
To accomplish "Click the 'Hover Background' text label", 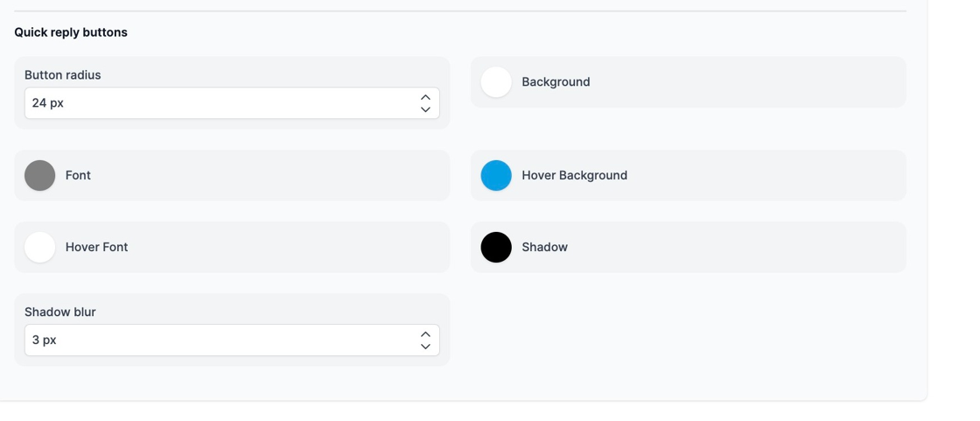I will pos(574,176).
